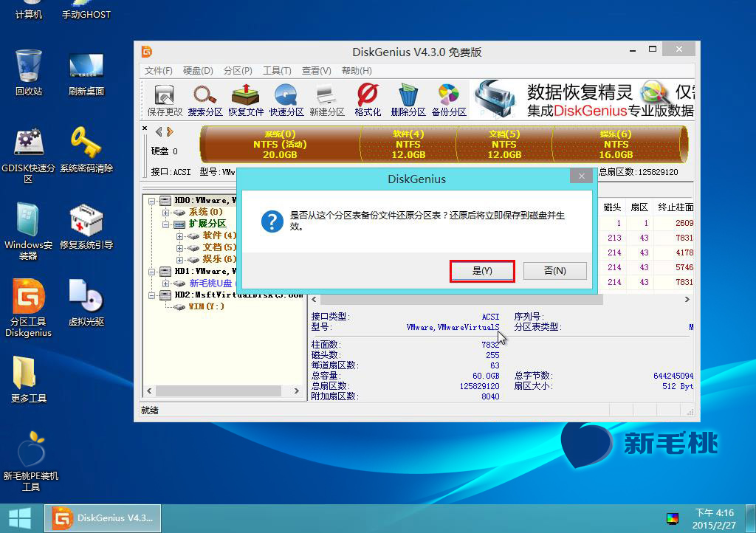This screenshot has height=533, width=756.
Task: Open the 虚拟光驱 desktop shortcut
Action: (x=86, y=303)
